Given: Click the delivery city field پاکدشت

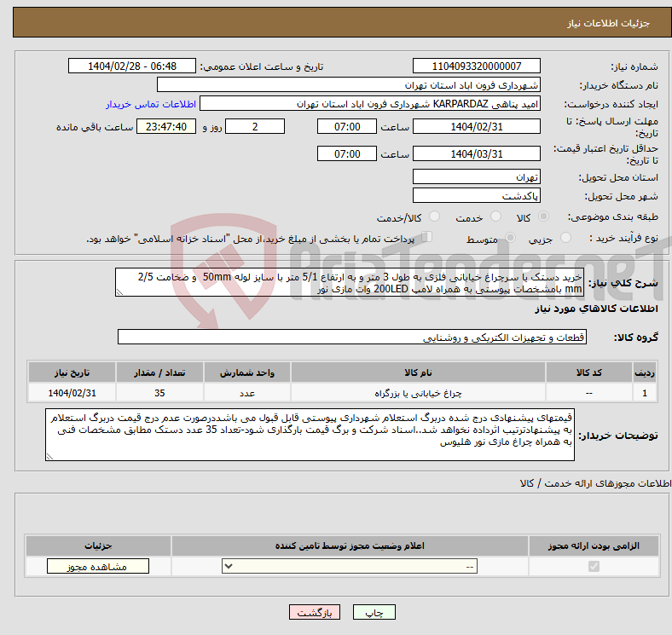Looking at the screenshot, I should pos(476,195).
